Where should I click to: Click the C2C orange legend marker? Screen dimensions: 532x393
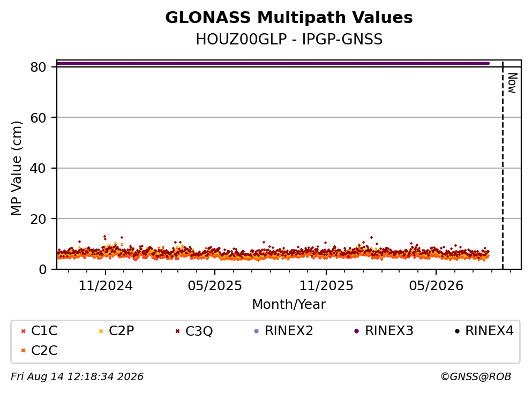tap(23, 351)
